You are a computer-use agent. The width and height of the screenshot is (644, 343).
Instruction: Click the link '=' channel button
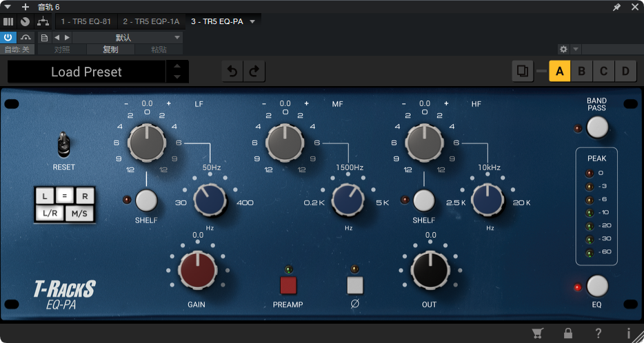[x=65, y=196]
